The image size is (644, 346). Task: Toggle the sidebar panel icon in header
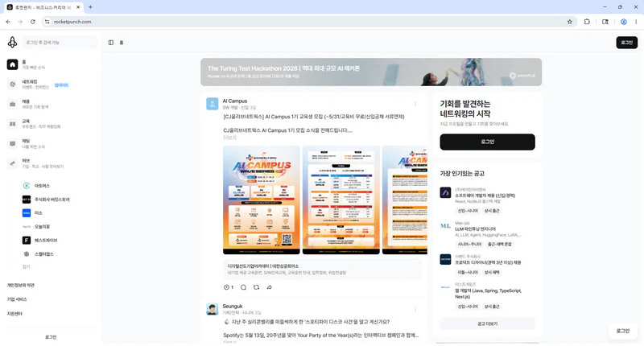(x=111, y=43)
